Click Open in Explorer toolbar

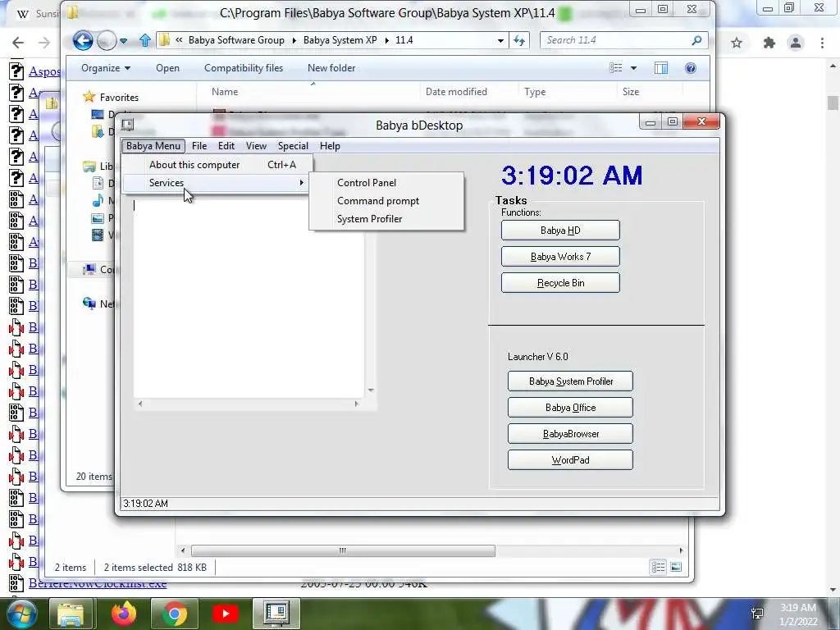pos(167,68)
